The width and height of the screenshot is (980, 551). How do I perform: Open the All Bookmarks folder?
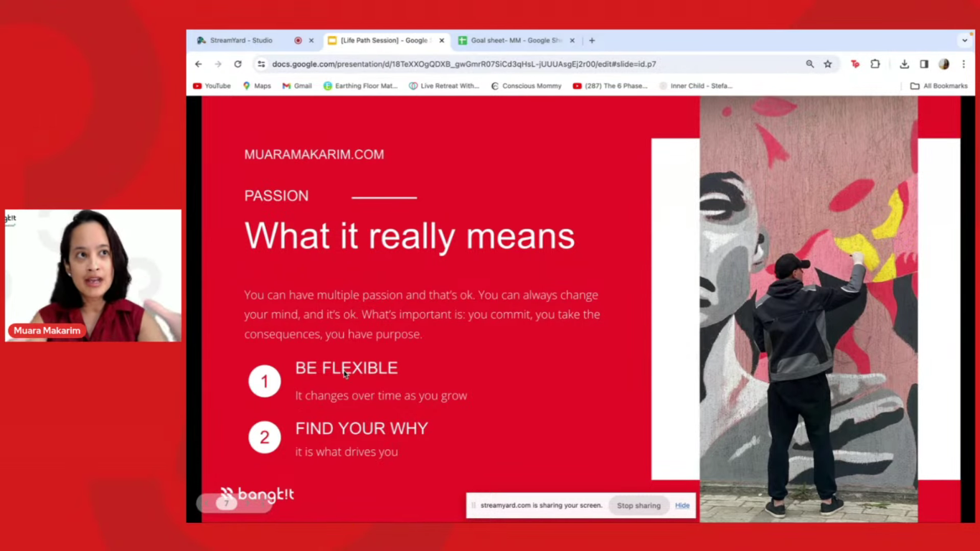click(x=939, y=86)
